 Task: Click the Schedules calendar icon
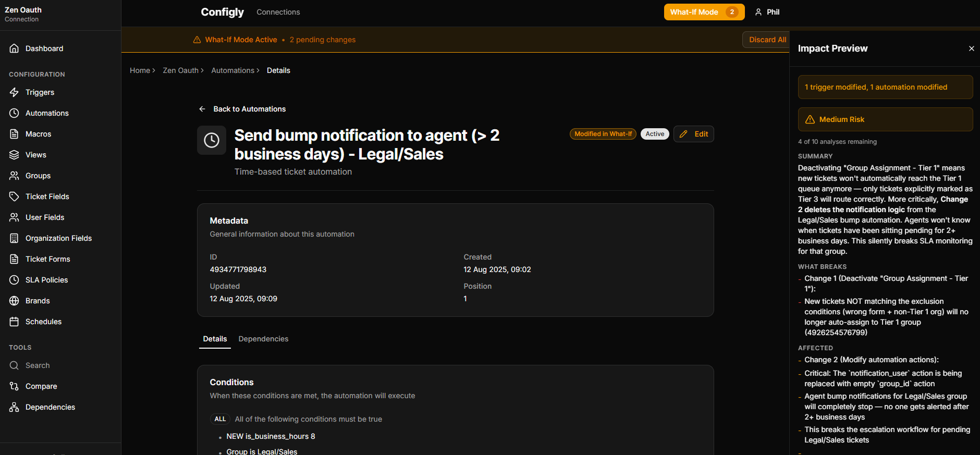14,322
